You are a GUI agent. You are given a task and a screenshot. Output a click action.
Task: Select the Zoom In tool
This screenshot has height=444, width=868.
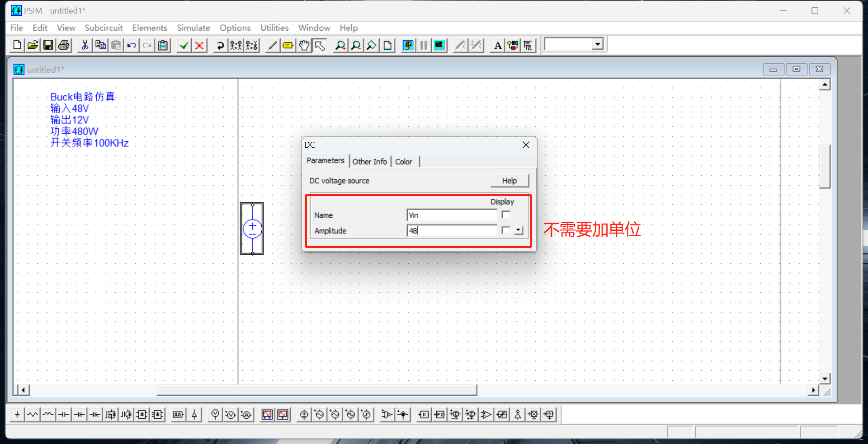coord(340,45)
